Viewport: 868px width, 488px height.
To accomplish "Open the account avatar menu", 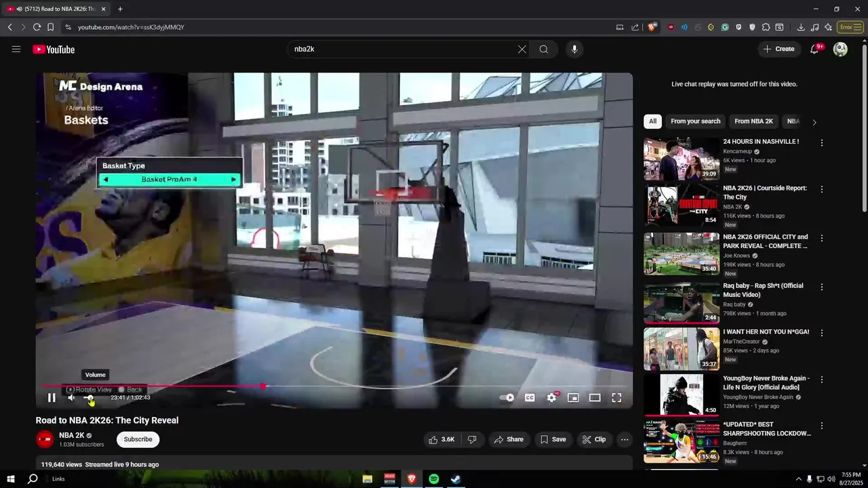I will coord(840,49).
